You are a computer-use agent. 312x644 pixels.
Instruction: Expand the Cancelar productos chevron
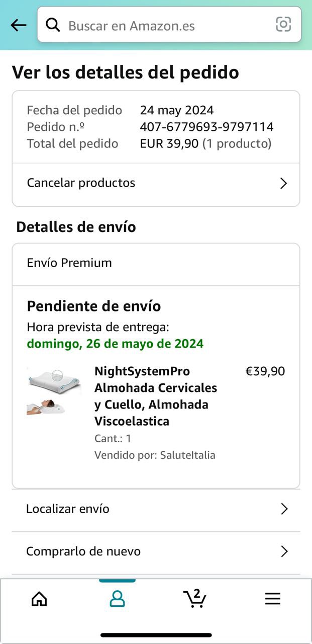coord(283,183)
